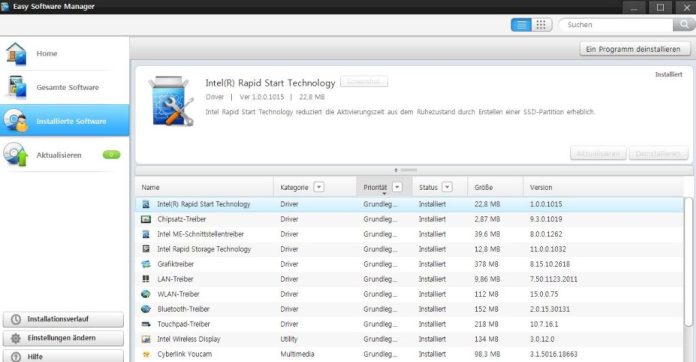Click the Einstellungen gear icon

coord(16,338)
